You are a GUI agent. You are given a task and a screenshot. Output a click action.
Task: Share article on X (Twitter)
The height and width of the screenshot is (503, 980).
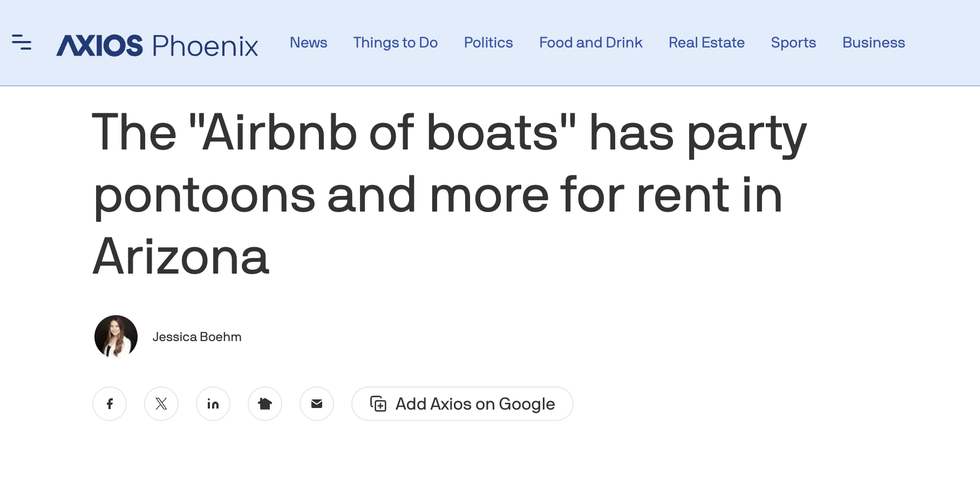(x=161, y=404)
